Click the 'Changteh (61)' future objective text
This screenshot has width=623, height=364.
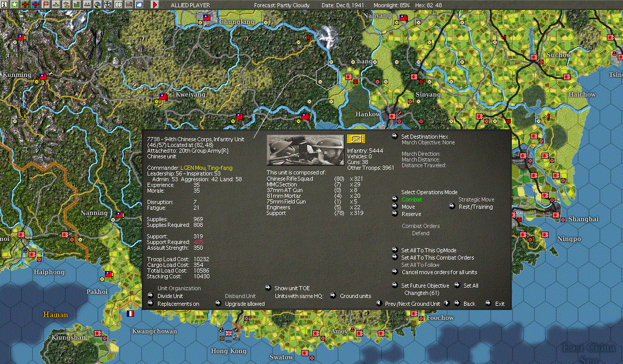421,293
